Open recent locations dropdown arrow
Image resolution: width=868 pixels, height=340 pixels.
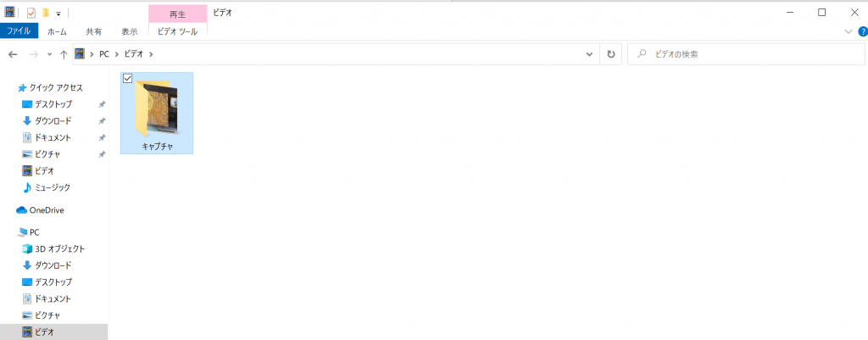point(49,54)
